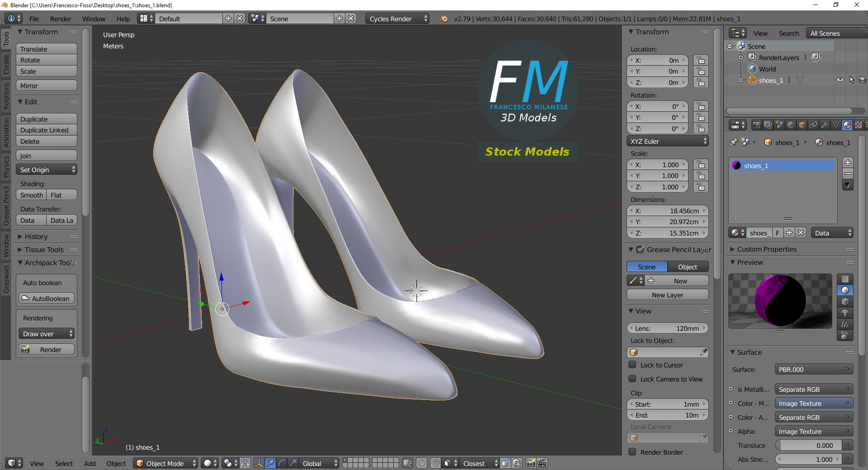Enable Render Border checkbox
Viewport: 868px width, 470px height.
pyautogui.click(x=632, y=452)
